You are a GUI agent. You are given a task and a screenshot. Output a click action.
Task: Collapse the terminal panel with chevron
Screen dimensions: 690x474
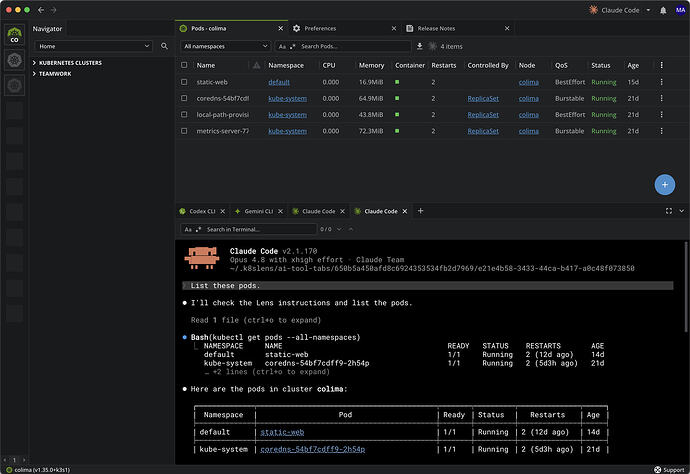click(681, 211)
